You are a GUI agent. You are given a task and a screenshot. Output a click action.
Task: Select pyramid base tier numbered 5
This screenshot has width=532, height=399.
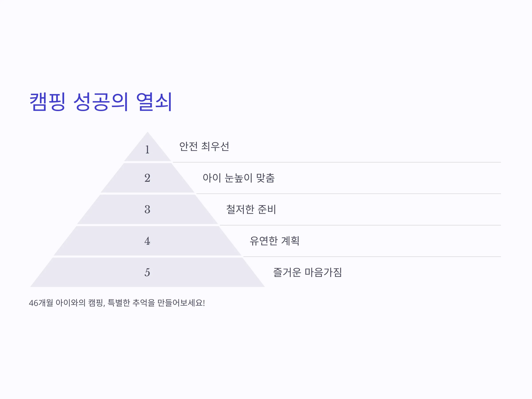[x=147, y=272]
